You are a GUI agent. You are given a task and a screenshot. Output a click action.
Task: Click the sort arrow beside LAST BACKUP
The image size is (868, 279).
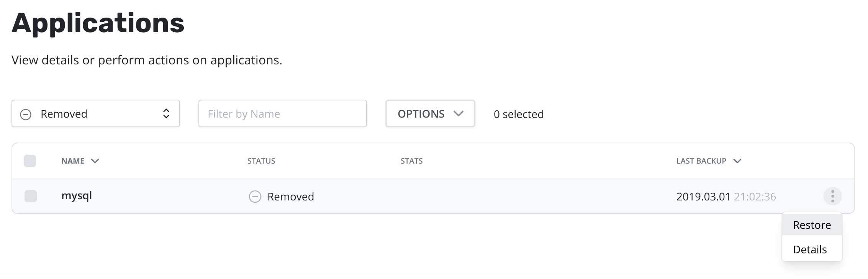(x=737, y=161)
